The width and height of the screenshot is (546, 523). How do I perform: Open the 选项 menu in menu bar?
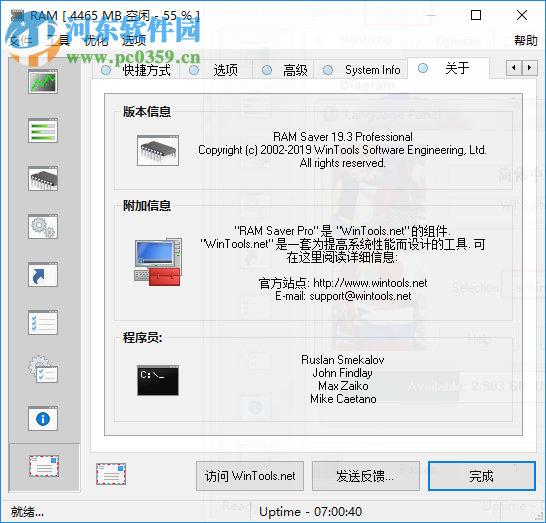pyautogui.click(x=134, y=41)
